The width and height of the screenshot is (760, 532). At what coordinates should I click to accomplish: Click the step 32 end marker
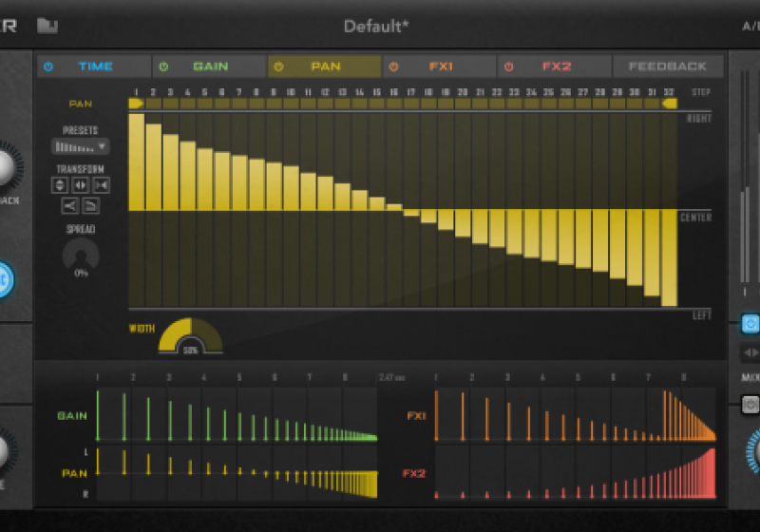click(x=670, y=103)
